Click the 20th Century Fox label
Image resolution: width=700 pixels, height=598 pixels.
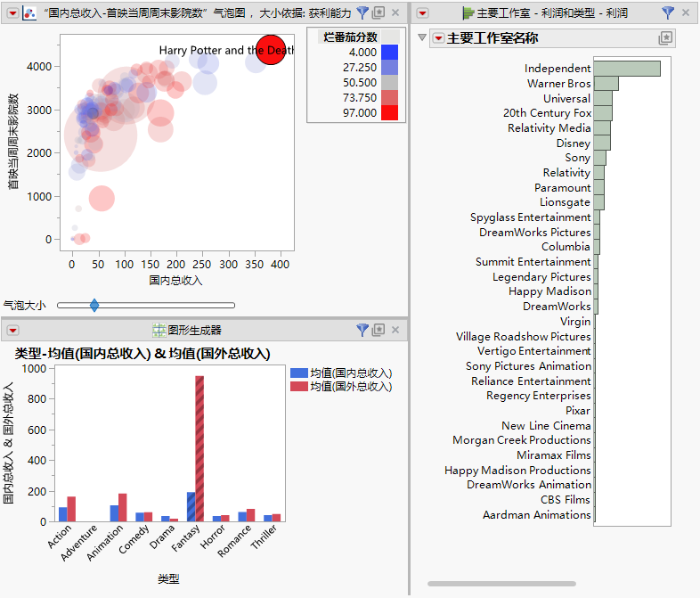pyautogui.click(x=547, y=113)
